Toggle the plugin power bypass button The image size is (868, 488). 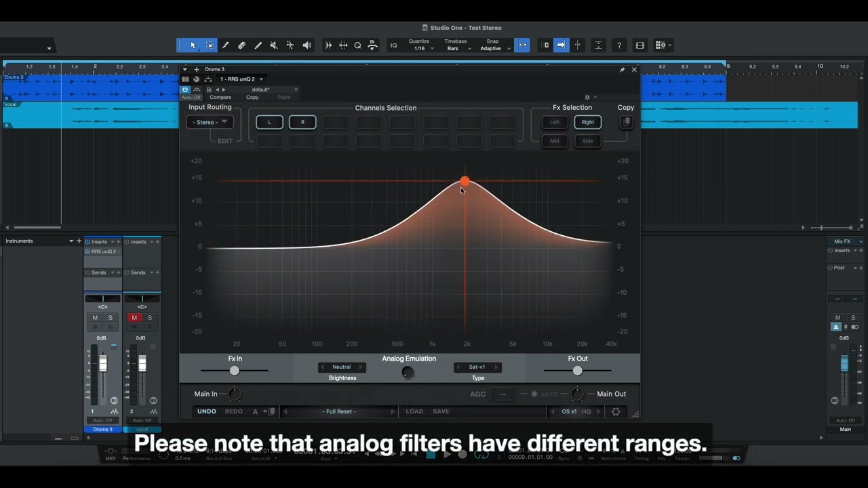(x=185, y=89)
